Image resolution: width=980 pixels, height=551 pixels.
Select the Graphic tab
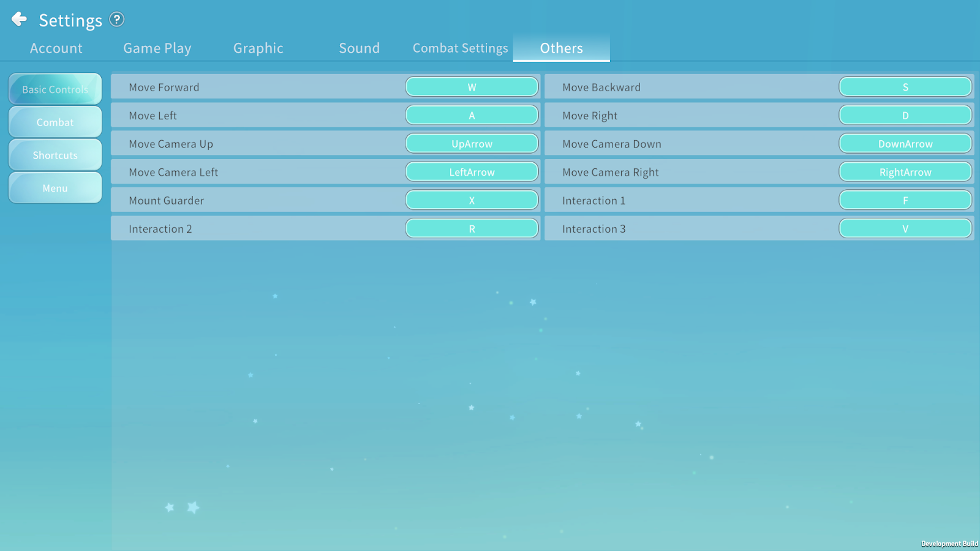258,48
